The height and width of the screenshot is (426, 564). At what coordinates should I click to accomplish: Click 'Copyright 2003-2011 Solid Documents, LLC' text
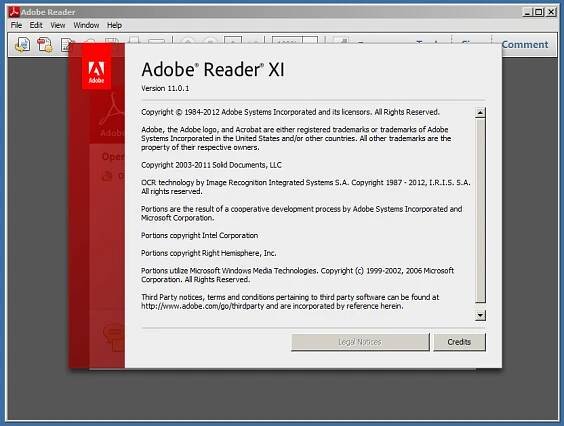(x=211, y=165)
